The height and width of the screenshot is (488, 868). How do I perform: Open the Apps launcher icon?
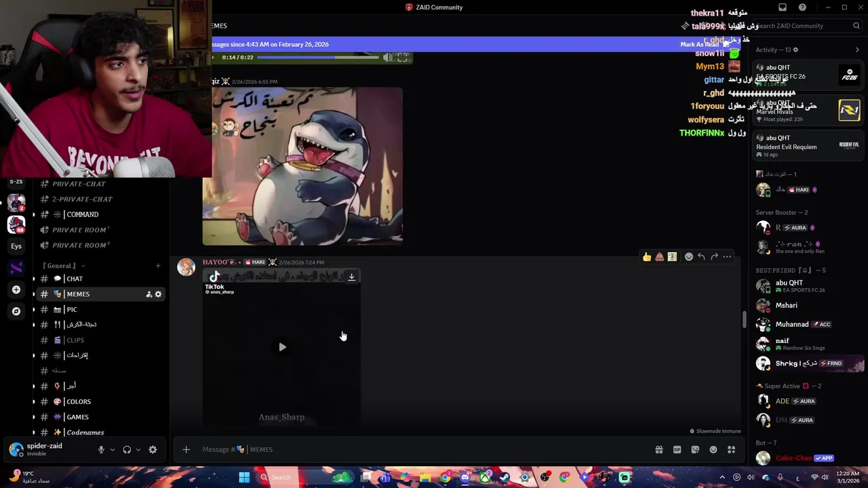(x=731, y=449)
